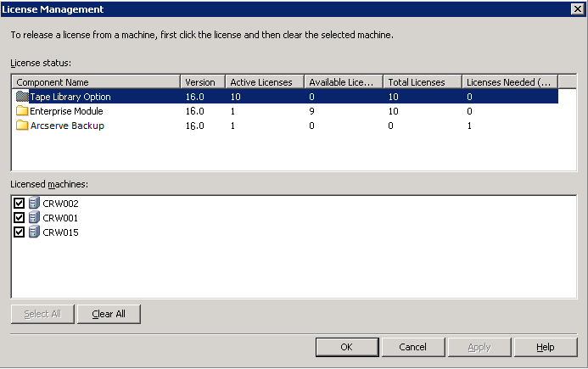This screenshot has width=588, height=369.
Task: Click the CRW002 server icon
Action: (x=34, y=203)
